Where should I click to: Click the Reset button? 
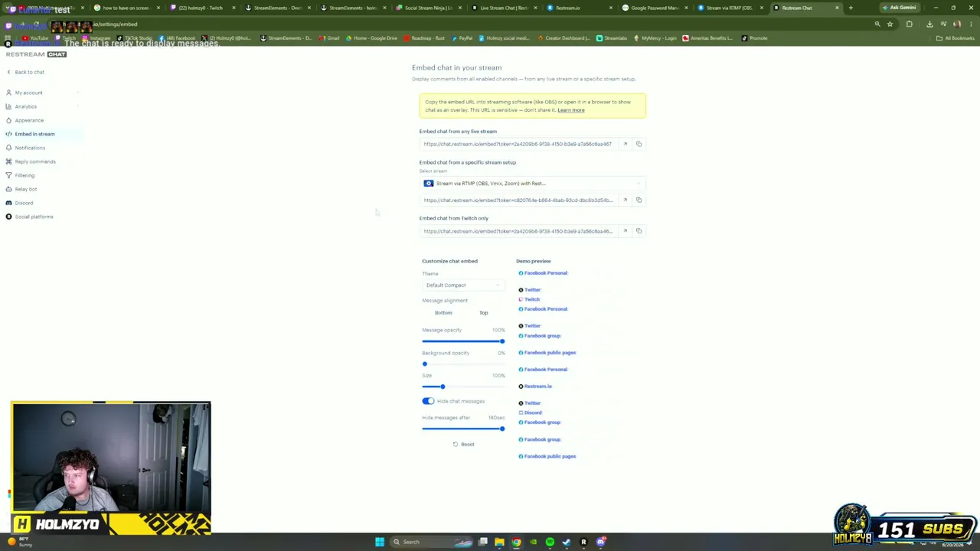pyautogui.click(x=463, y=445)
